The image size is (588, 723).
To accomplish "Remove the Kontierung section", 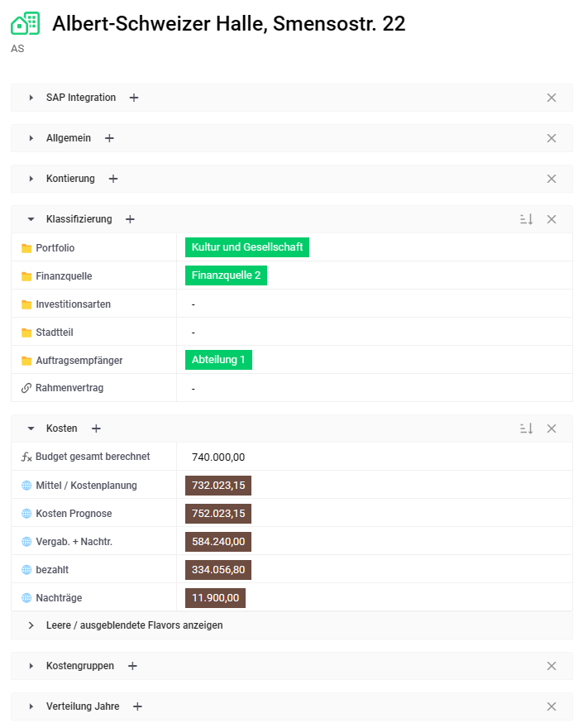I will click(551, 179).
